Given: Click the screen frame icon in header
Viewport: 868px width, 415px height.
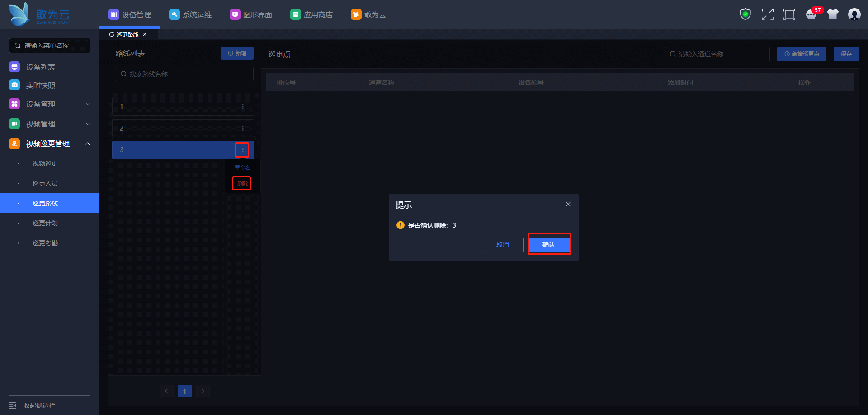Looking at the screenshot, I should point(789,14).
